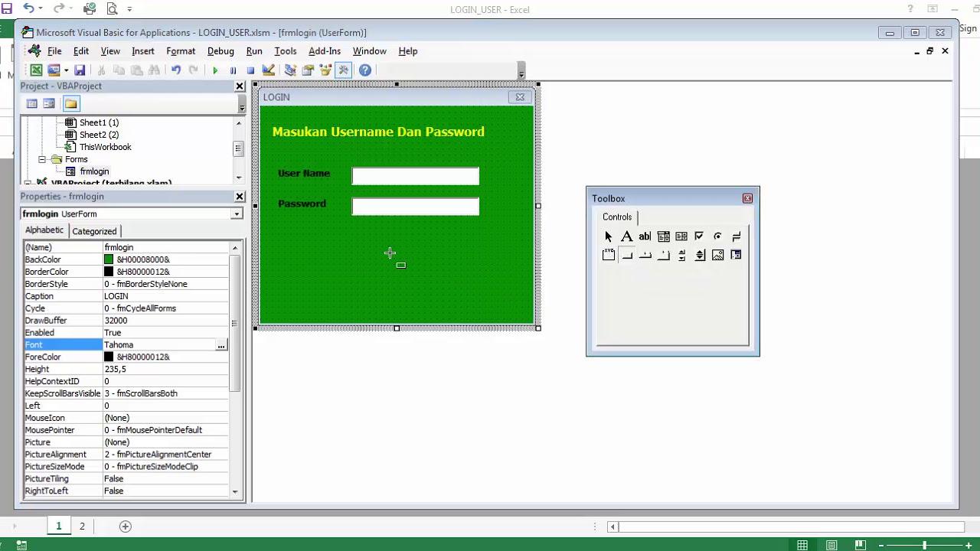This screenshot has height=551, width=980.
Task: Select the Label control in the Toolbox
Action: point(627,236)
